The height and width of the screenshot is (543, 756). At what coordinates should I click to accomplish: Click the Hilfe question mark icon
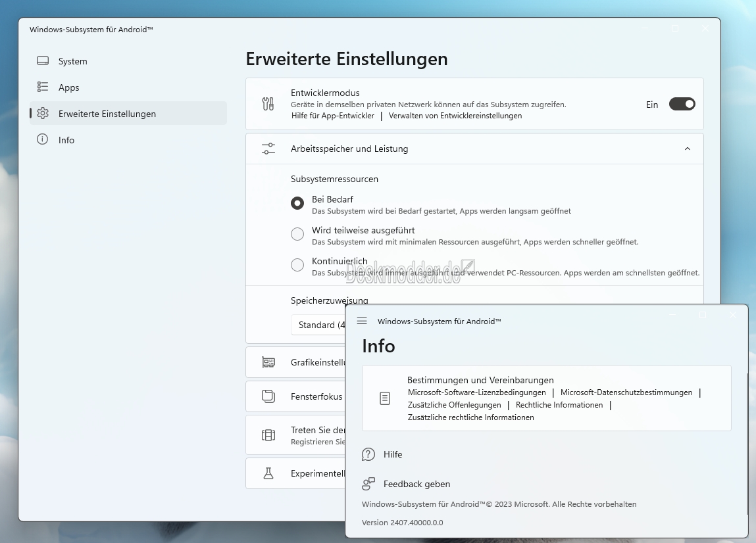[368, 454]
